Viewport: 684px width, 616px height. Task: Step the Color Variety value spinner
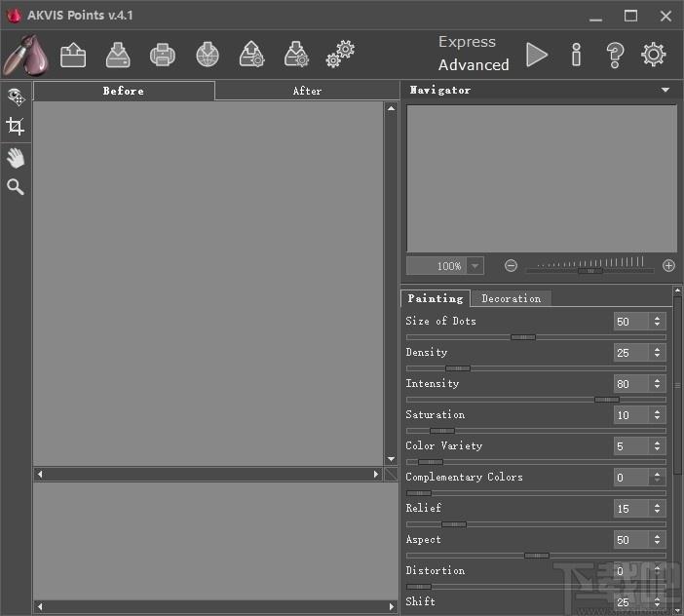(657, 445)
